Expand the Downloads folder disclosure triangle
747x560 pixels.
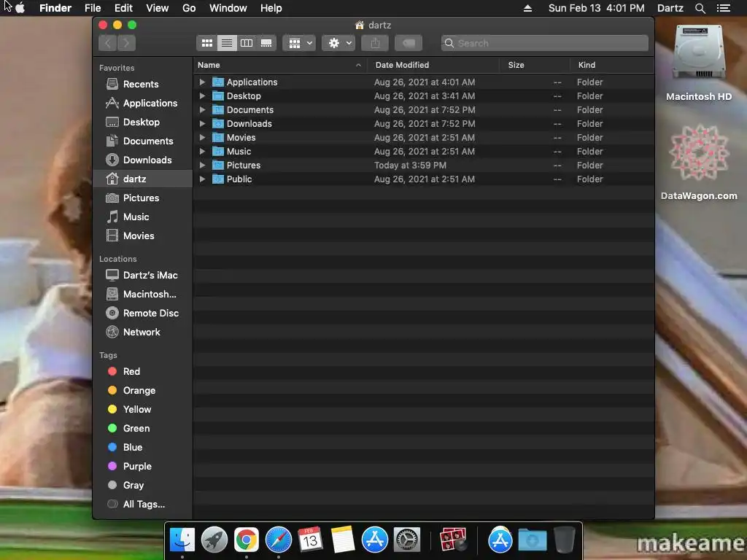point(202,123)
